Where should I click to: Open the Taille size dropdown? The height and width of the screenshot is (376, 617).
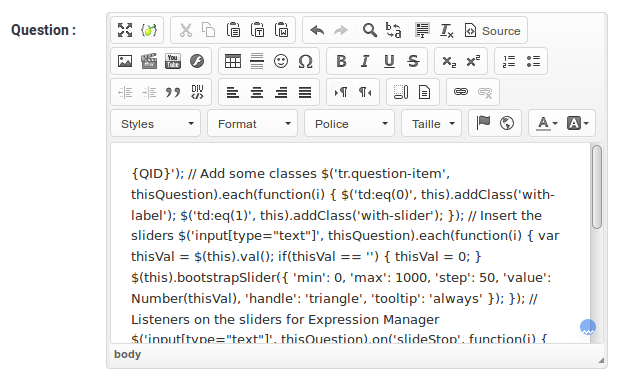(431, 123)
